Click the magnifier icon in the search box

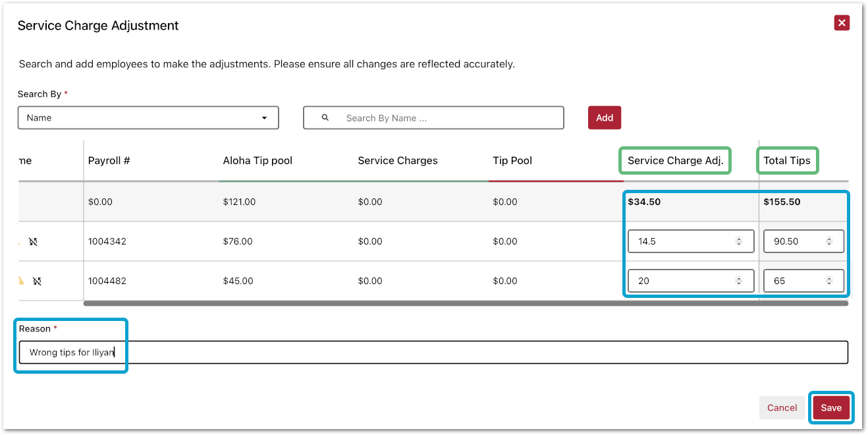click(x=325, y=118)
